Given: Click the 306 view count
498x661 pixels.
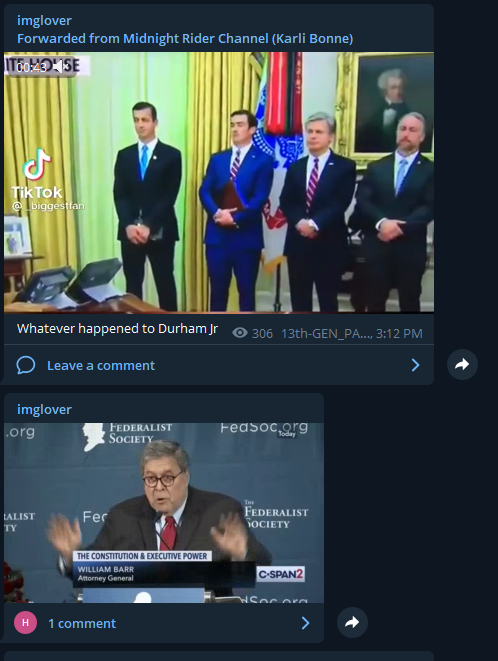Looking at the screenshot, I should pos(262,334).
